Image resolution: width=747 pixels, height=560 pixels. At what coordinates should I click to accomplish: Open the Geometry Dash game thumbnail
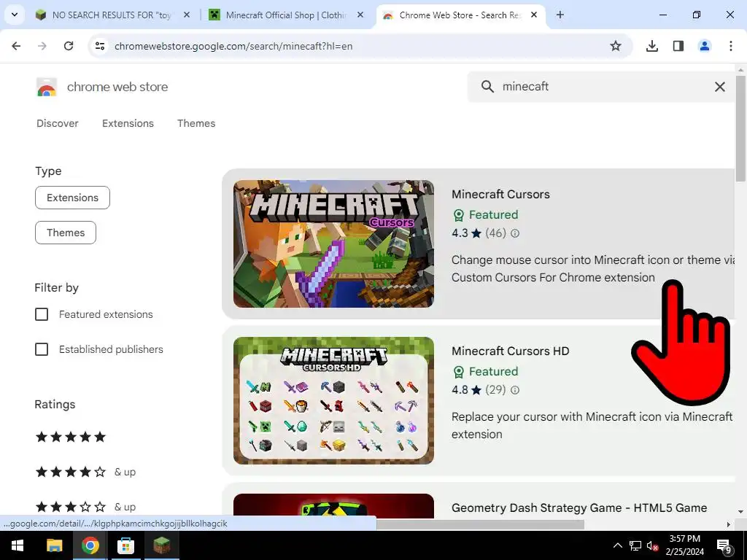pos(333,506)
